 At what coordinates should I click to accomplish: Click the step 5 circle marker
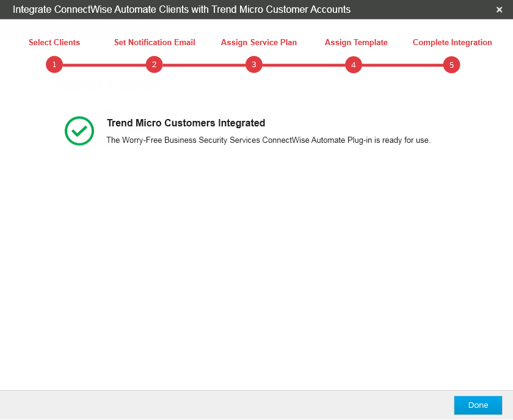tap(451, 65)
